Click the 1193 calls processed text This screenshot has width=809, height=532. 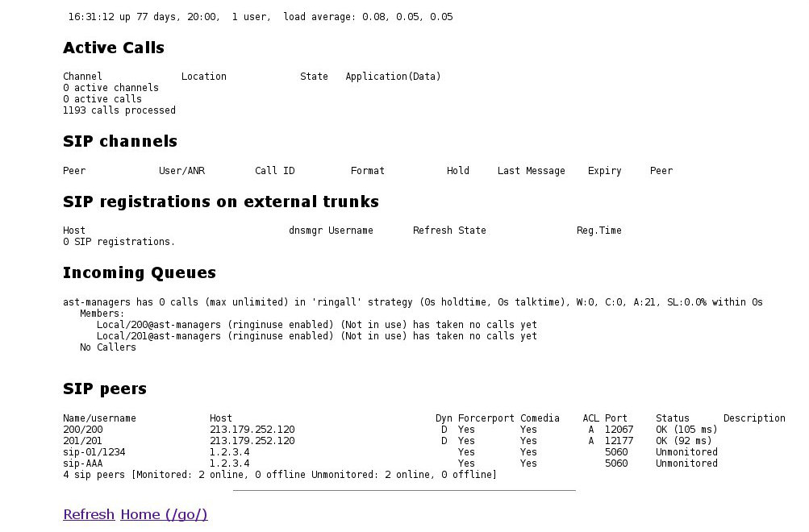(119, 110)
